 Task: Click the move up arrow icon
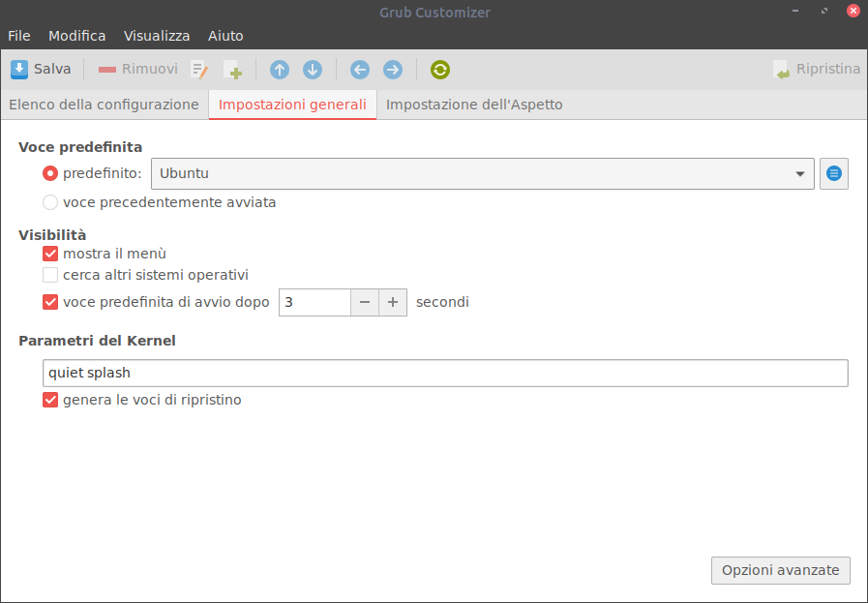280,70
